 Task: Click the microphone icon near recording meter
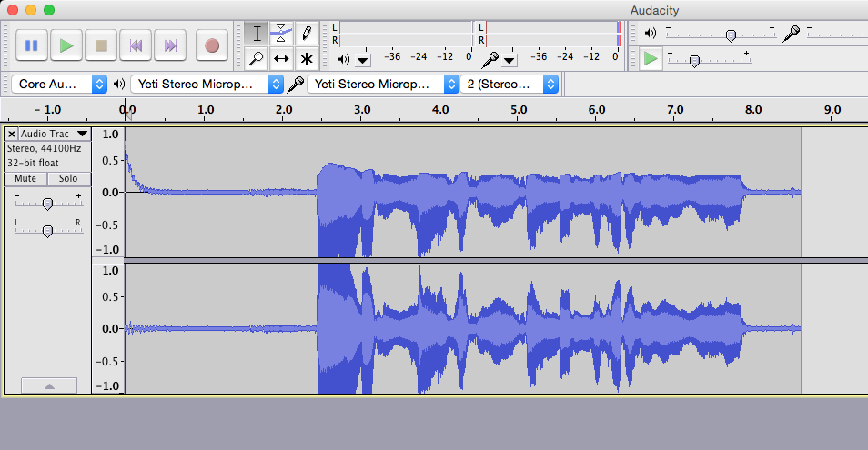[x=490, y=58]
